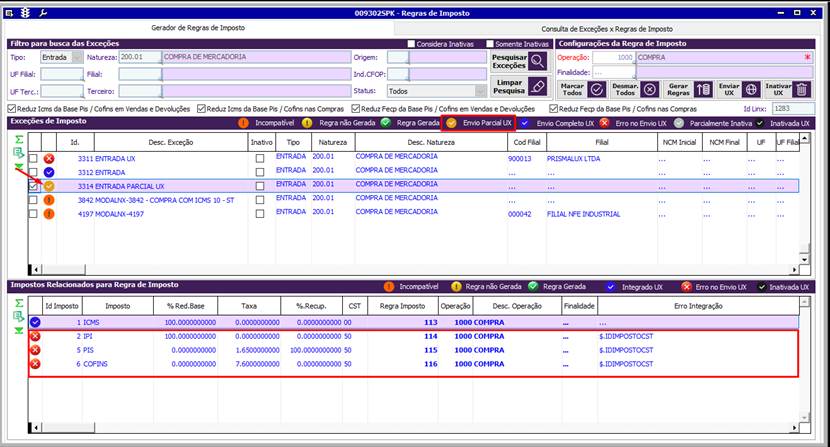Click the Terceiro code input field
The height and width of the screenshot is (447, 830).
(x=140, y=92)
